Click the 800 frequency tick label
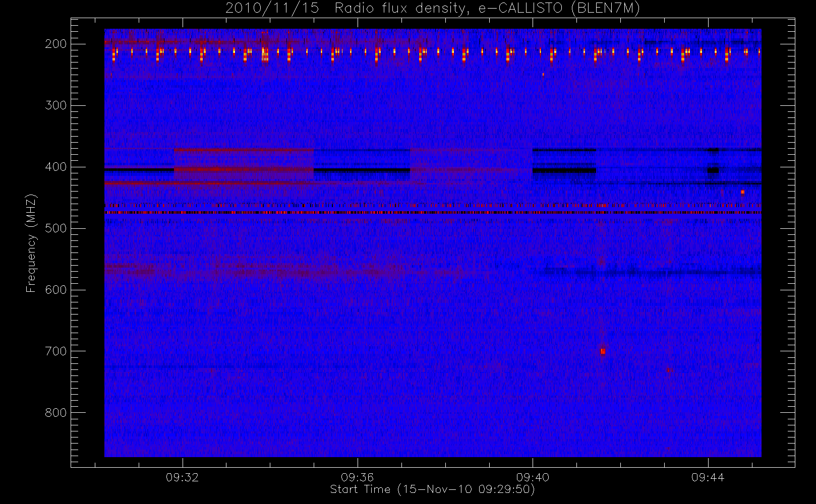 tap(55, 413)
